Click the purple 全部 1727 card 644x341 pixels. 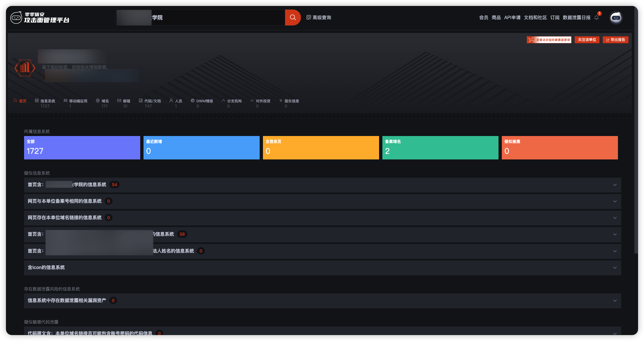tap(82, 148)
